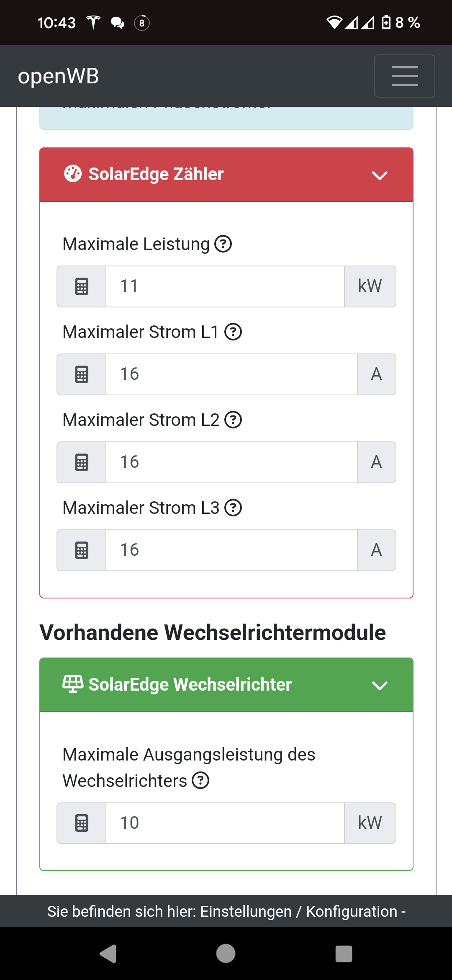Image resolution: width=452 pixels, height=980 pixels.
Task: Click the SolarEdge Zähler gauge icon
Action: click(x=73, y=174)
